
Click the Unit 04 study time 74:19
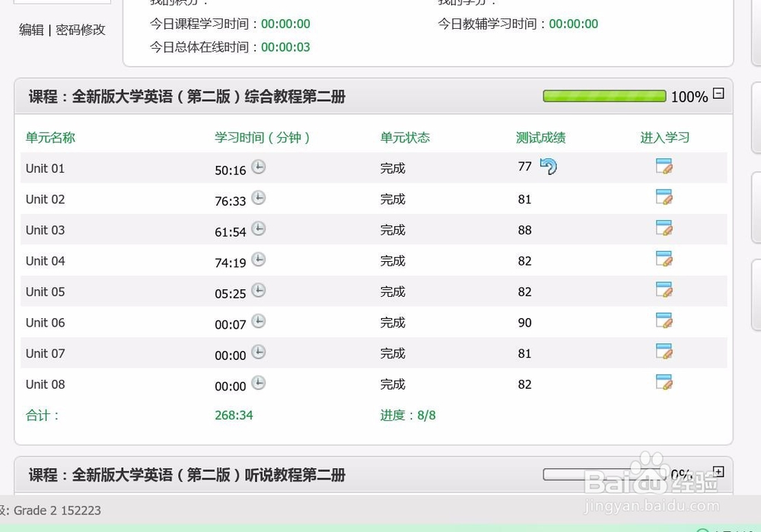click(231, 263)
